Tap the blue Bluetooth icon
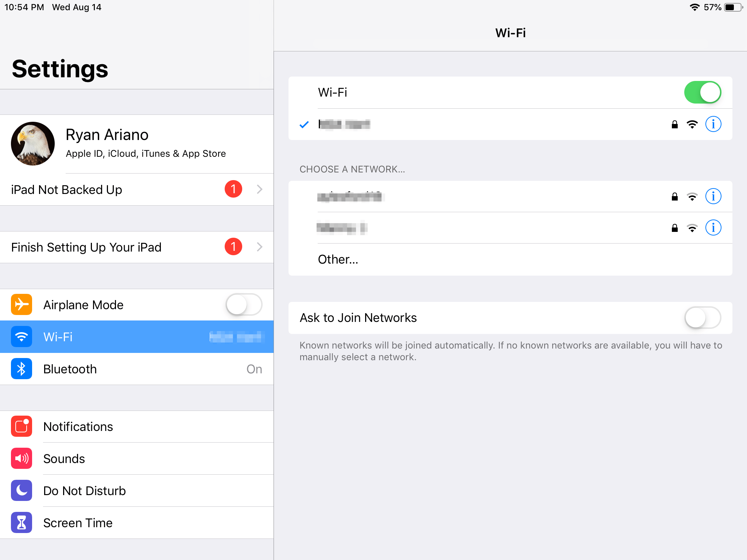This screenshot has height=560, width=747. click(22, 369)
